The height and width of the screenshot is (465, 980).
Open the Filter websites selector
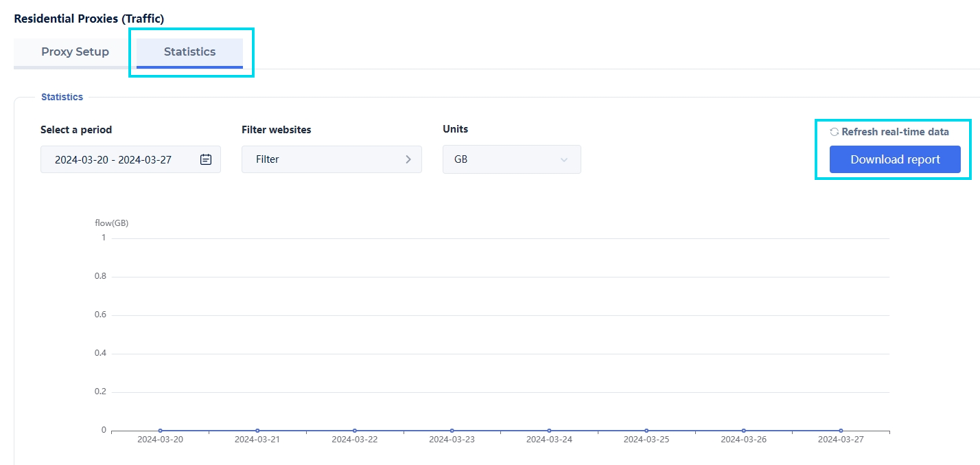[x=331, y=159]
